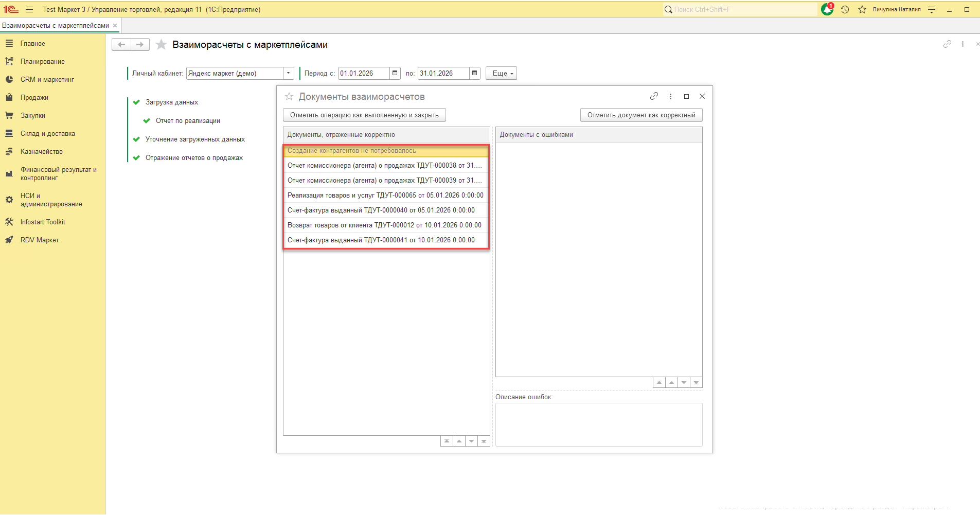Open calendar for period start date

(x=395, y=73)
